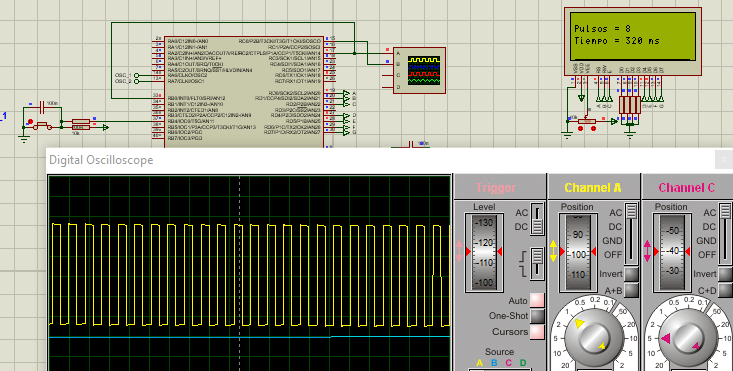Click the green LCD display component
733x371 pixels.
[633, 41]
